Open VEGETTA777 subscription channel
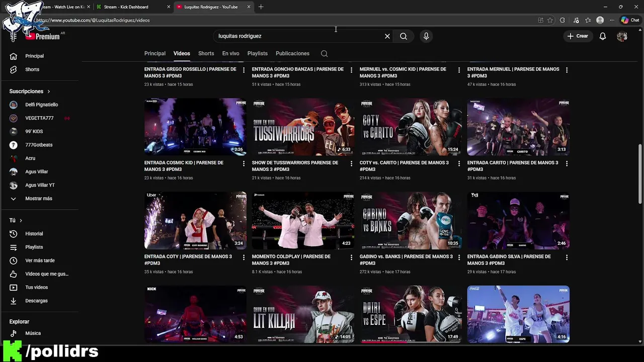 39,118
